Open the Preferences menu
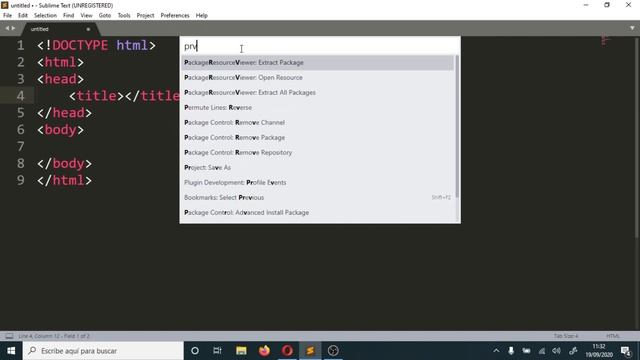The height and width of the screenshot is (360, 640). pyautogui.click(x=175, y=16)
